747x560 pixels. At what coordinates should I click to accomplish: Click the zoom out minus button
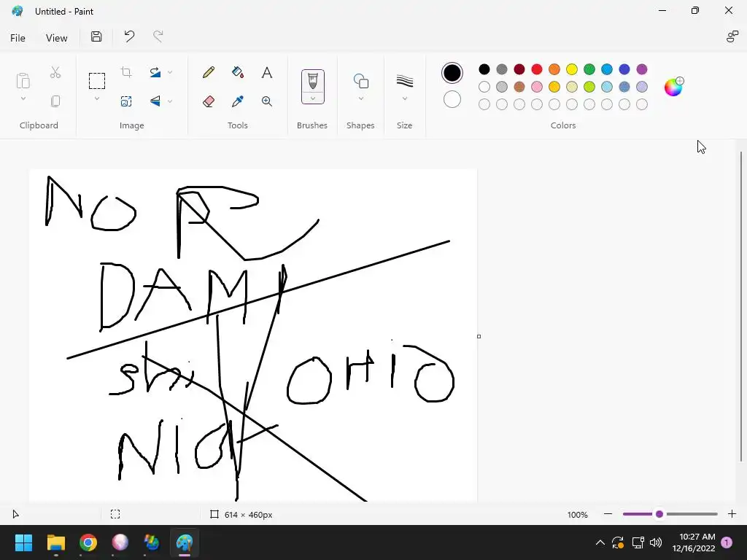pos(608,514)
